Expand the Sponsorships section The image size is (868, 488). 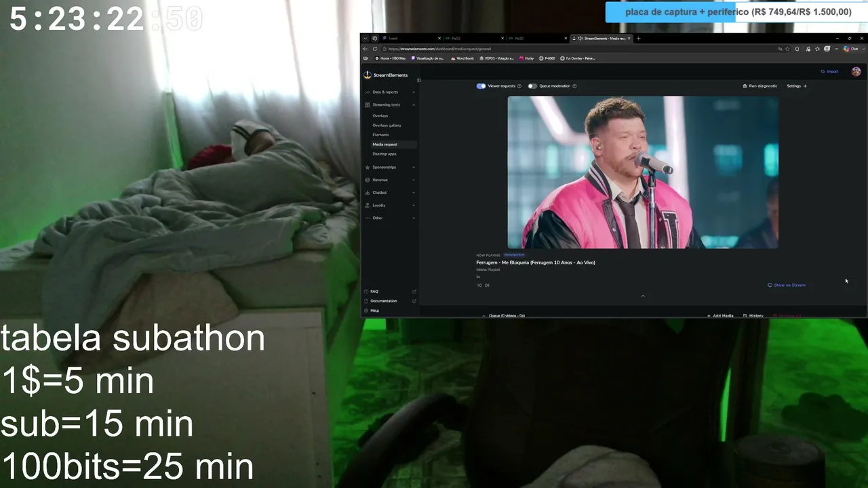coord(390,167)
